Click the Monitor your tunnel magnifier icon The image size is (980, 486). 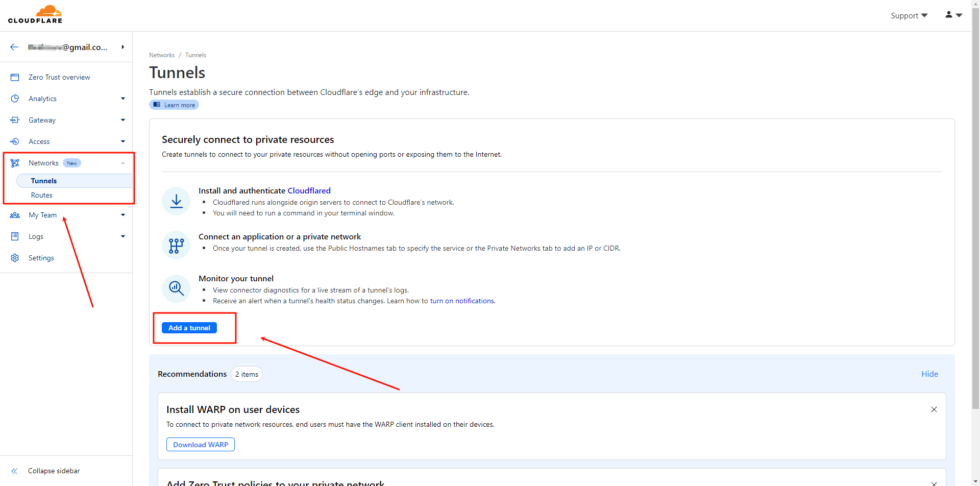[x=176, y=288]
